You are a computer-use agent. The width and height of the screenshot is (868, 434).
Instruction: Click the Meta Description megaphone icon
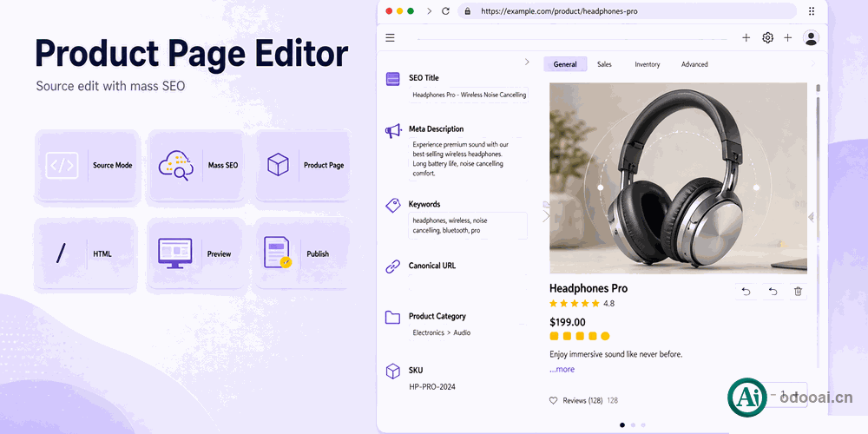click(392, 131)
